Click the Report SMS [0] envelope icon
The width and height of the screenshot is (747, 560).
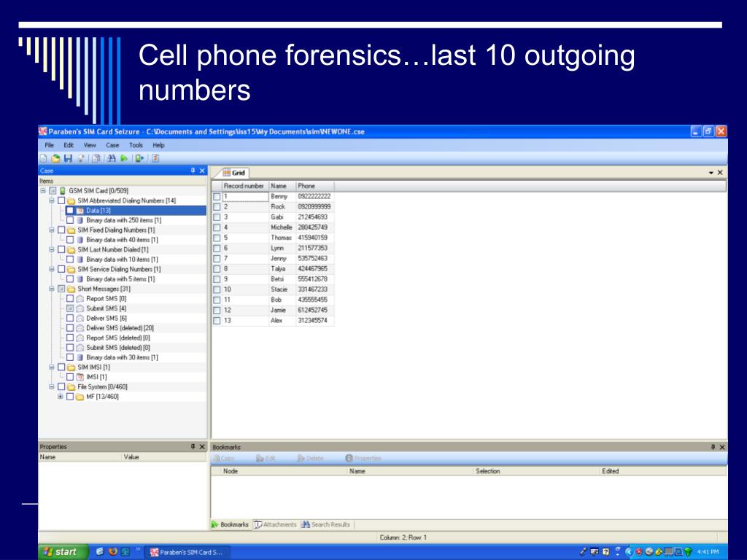tap(80, 298)
